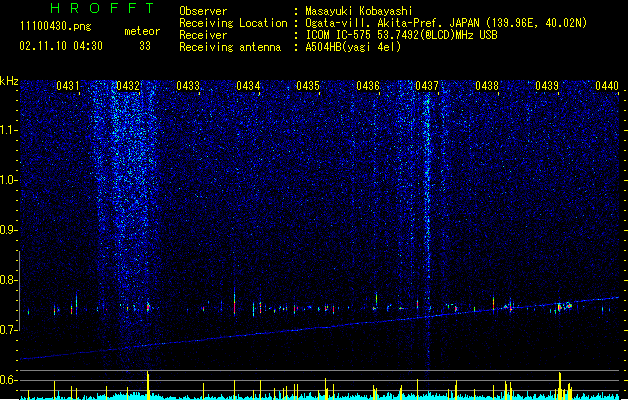Viewport: 629px width, 400px height.
Task: Click the date stamp 02.11.10 04:30
Action: tap(61, 46)
